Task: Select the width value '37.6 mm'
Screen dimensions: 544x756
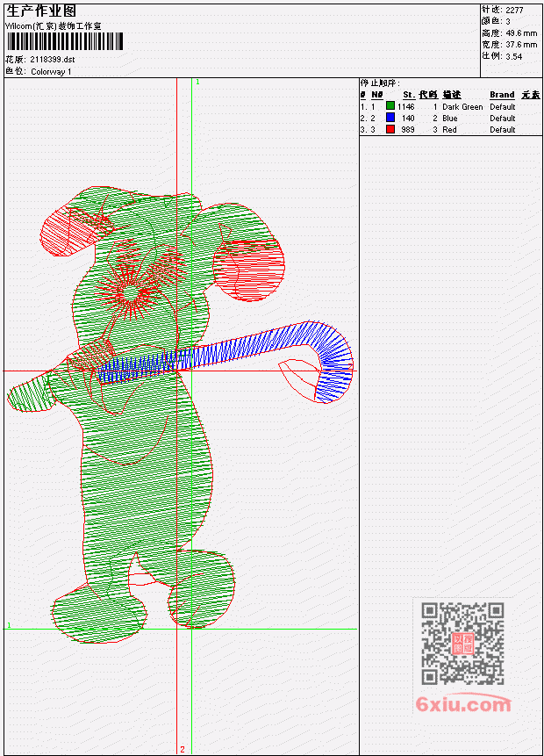Action: coord(521,45)
